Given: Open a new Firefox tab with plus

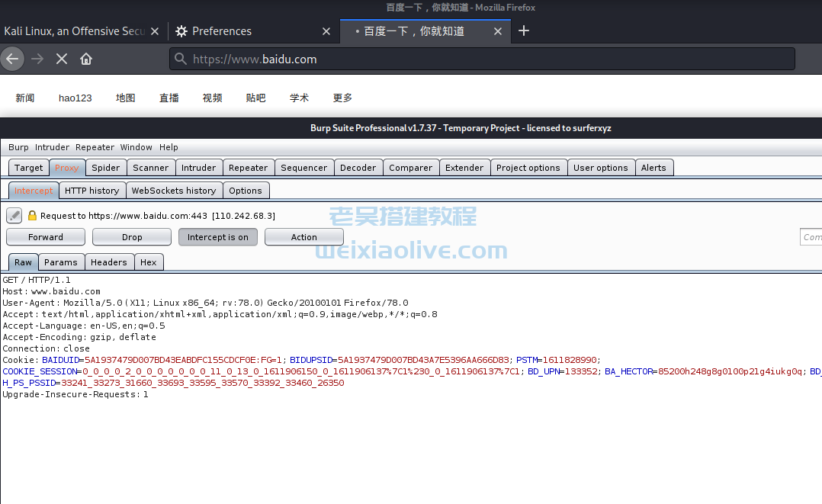Looking at the screenshot, I should coord(524,31).
